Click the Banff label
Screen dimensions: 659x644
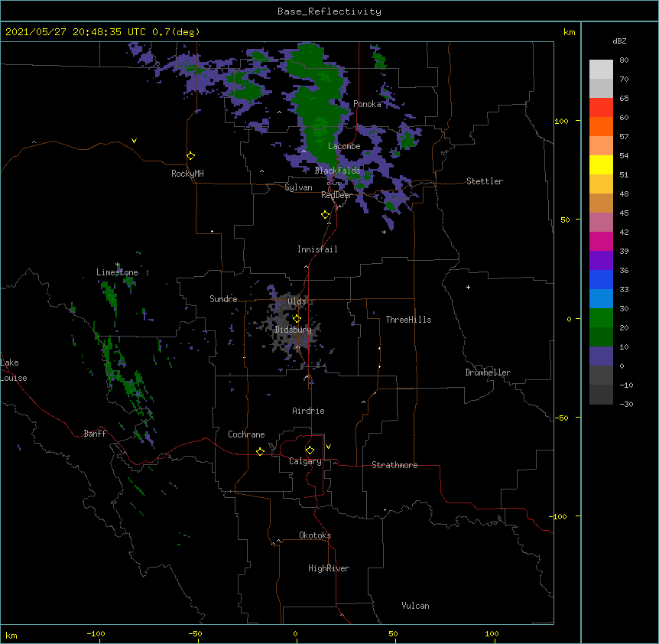click(95, 434)
